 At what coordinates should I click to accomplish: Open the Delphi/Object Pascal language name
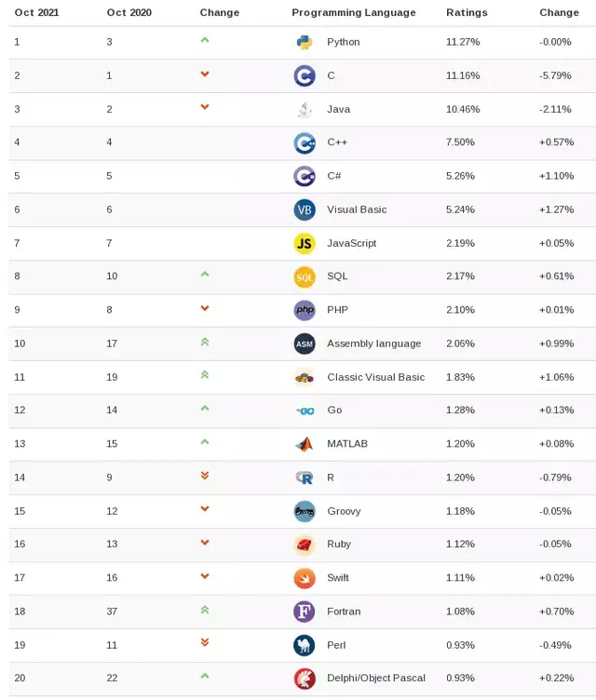click(x=375, y=678)
